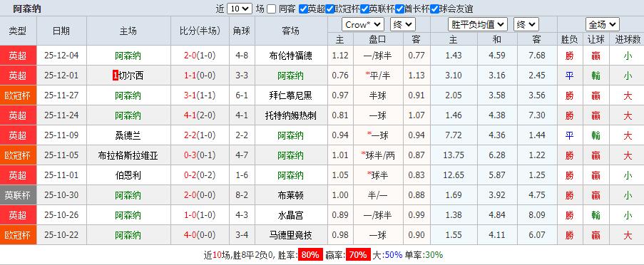Click the handicap cell 一/球半 on 25-12-04

378,56
